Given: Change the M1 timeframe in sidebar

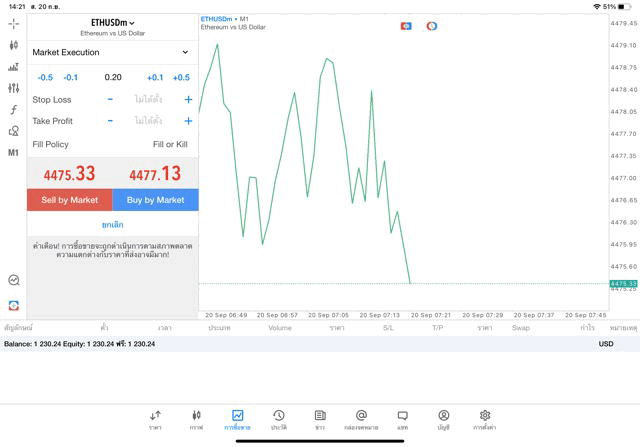Looking at the screenshot, I should 13,153.
